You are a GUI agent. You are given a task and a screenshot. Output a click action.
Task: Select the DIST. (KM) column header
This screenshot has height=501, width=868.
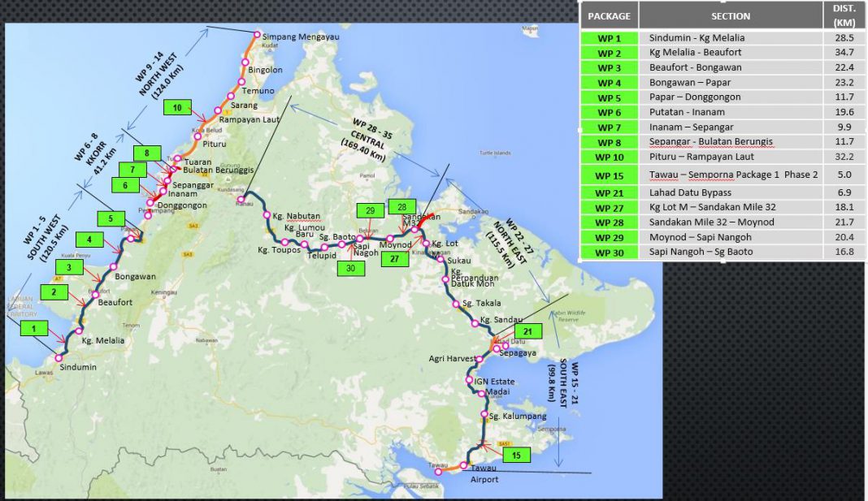[x=844, y=15]
